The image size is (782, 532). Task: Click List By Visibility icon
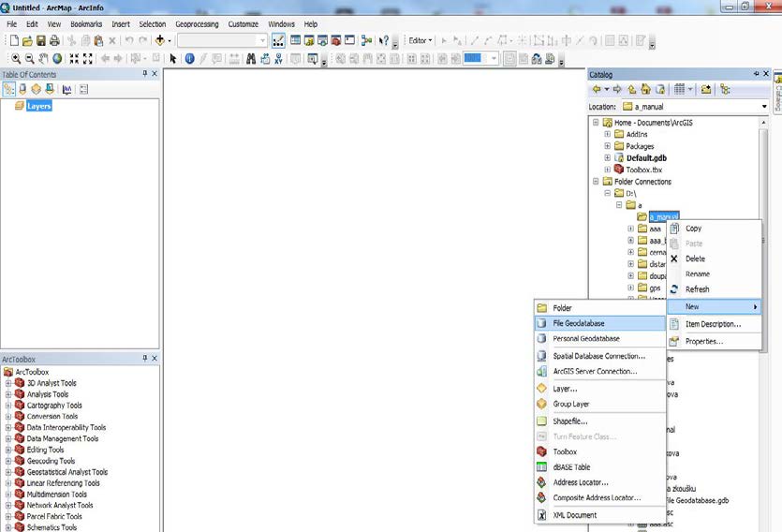pos(36,89)
